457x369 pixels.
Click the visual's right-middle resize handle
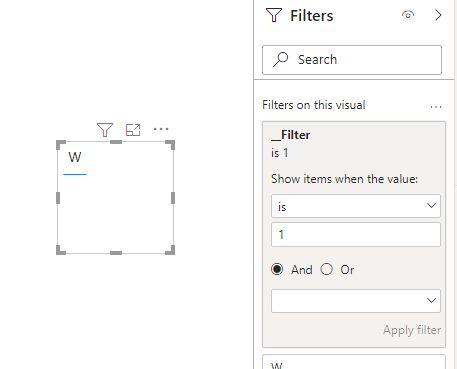[x=173, y=198]
